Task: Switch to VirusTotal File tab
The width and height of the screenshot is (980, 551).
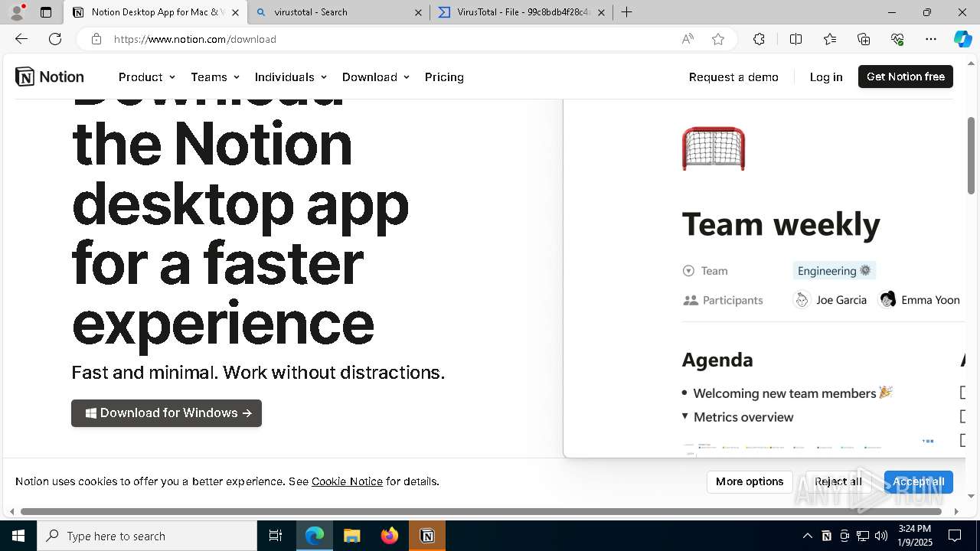Action: tap(521, 12)
